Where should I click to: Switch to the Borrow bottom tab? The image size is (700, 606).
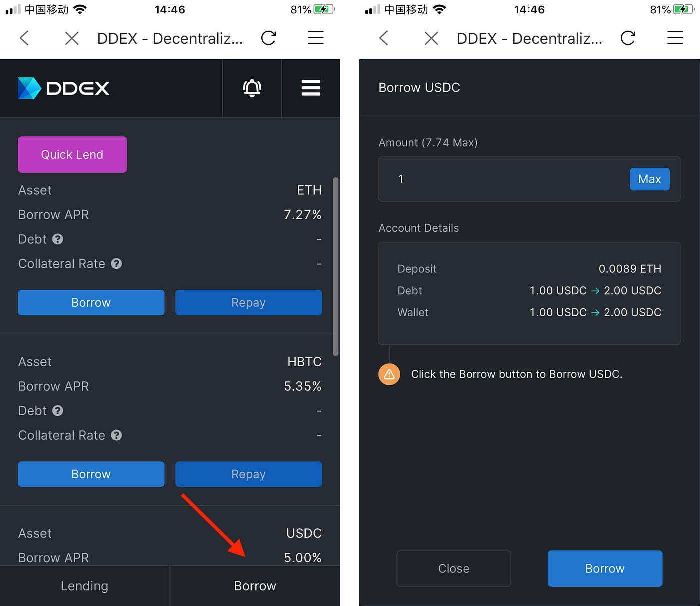coord(255,586)
